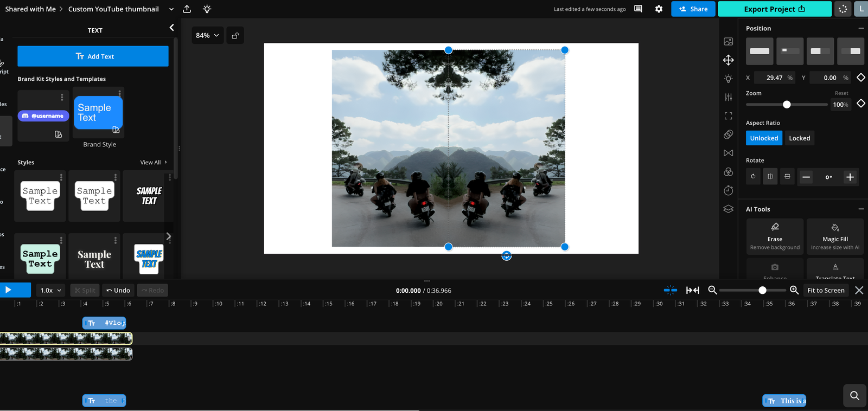868x411 pixels.
Task: Click the timeline snapping icon
Action: [671, 290]
